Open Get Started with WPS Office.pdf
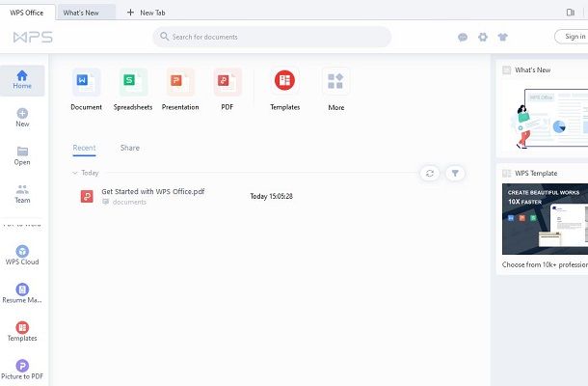 pos(153,191)
